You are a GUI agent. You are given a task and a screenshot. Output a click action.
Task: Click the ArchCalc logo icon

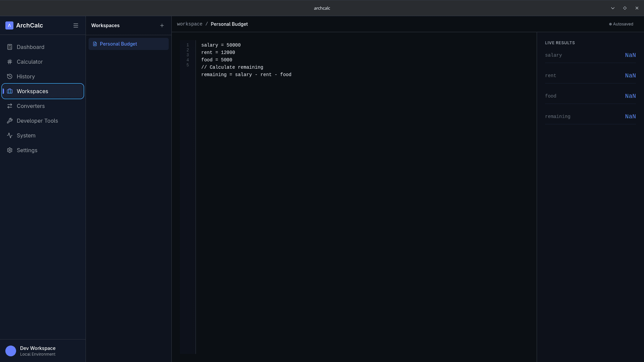pyautogui.click(x=9, y=25)
